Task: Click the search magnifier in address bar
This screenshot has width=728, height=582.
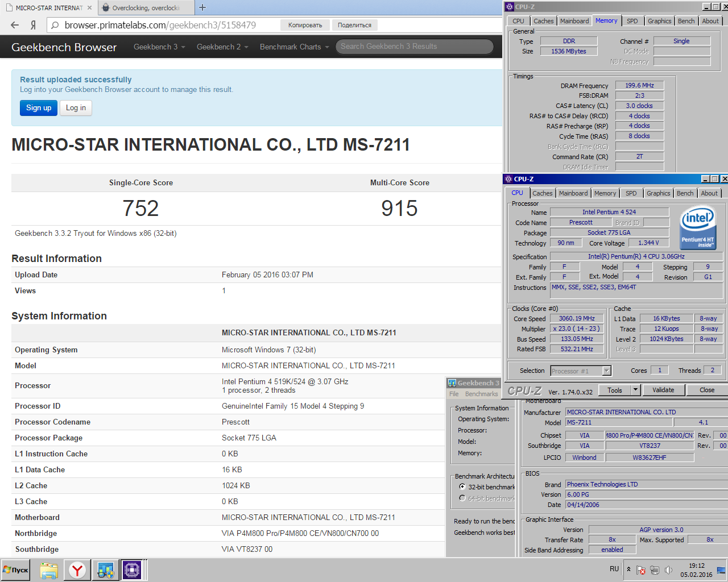Action: [55, 25]
